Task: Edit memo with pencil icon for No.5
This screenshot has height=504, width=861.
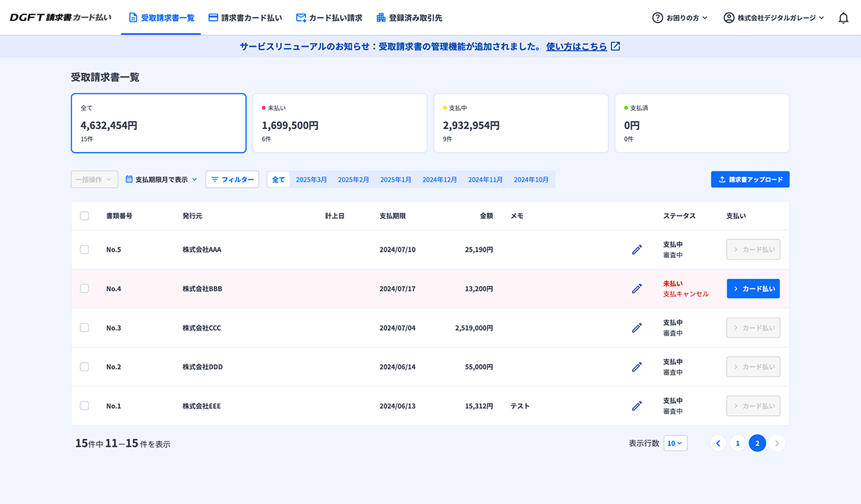Action: point(636,249)
